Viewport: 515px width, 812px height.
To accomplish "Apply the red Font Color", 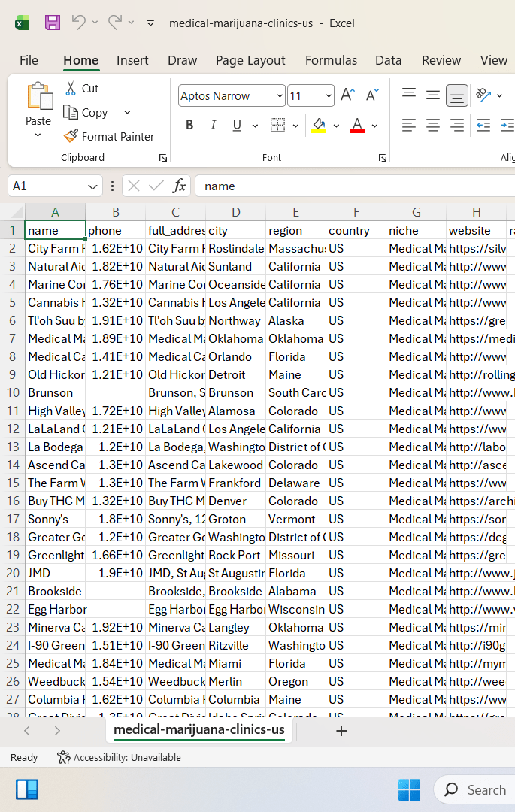I will click(x=357, y=126).
